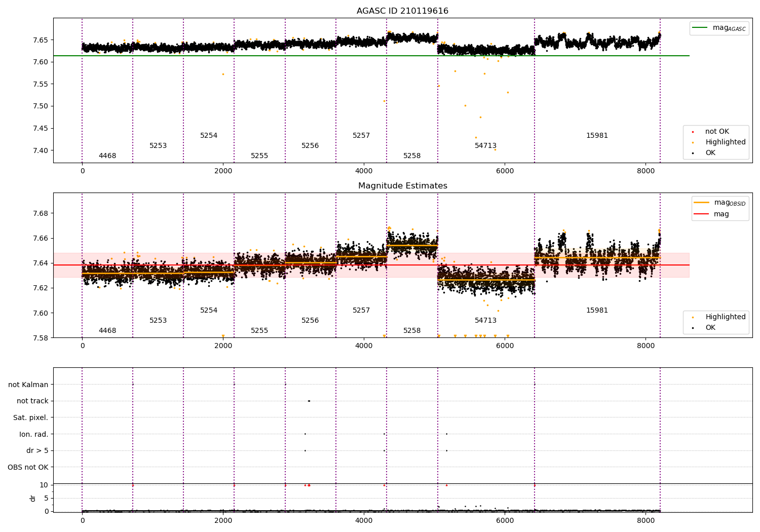Click the 8000 tick on bottom plot x-axis
The width and height of the screenshot is (760, 532).
coord(645,520)
